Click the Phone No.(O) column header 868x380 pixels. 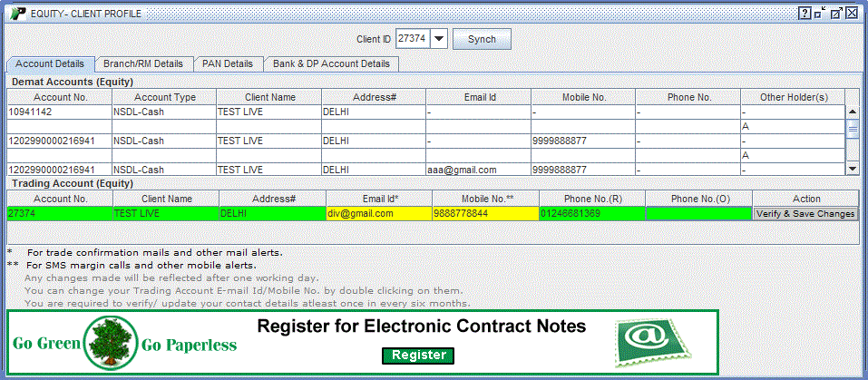tap(698, 199)
